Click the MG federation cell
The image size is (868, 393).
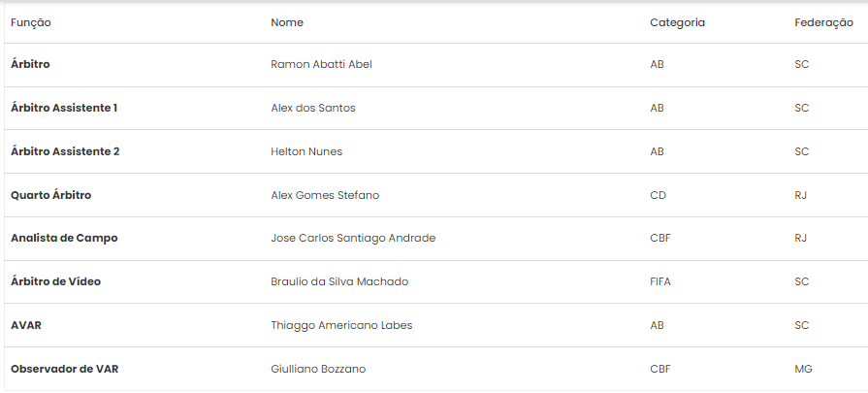pyautogui.click(x=803, y=369)
